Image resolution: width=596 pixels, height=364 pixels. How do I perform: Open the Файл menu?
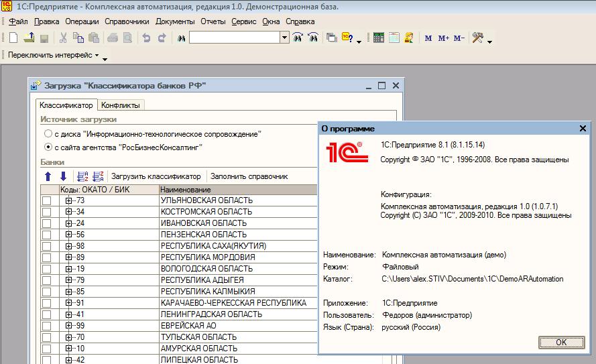pyautogui.click(x=18, y=21)
